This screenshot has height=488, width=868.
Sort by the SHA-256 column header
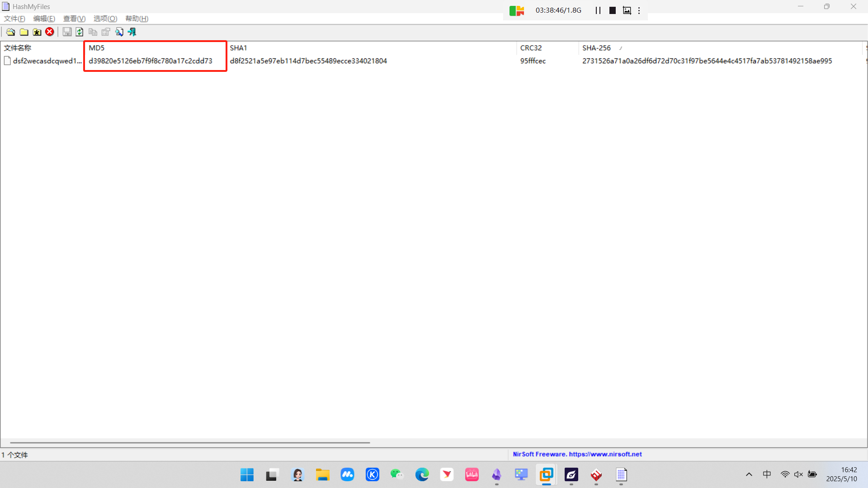pyautogui.click(x=596, y=48)
